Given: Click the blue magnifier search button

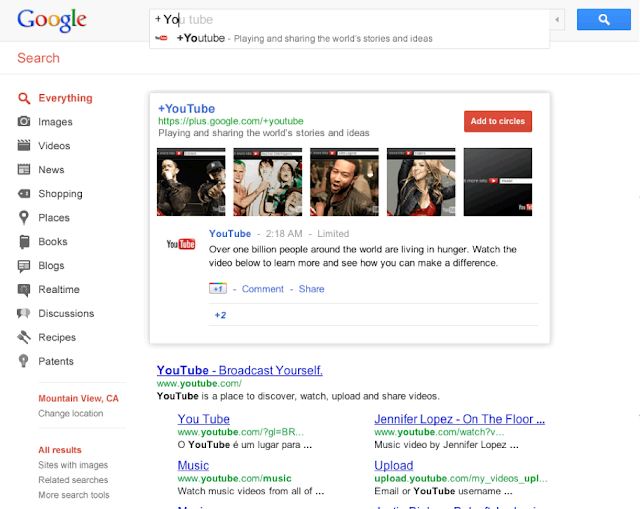Looking at the screenshot, I should [604, 19].
